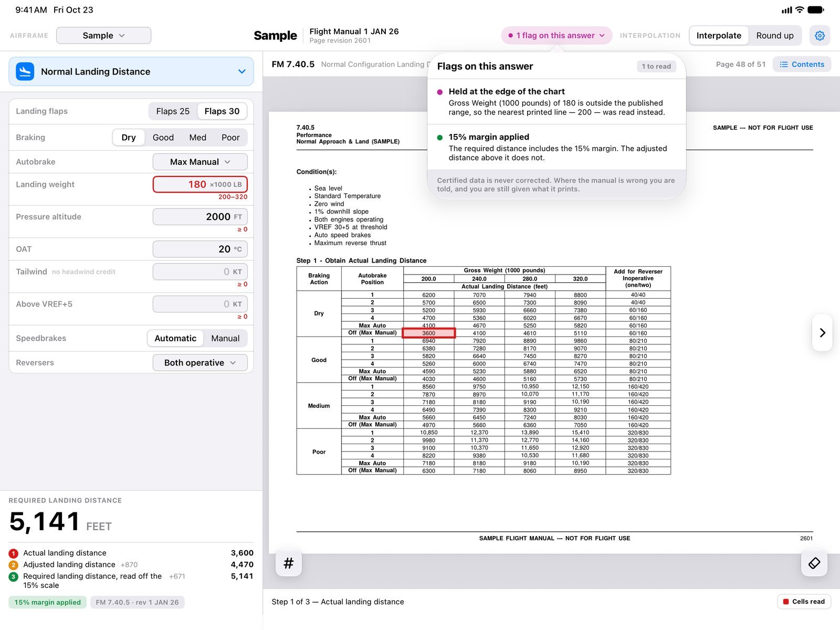Edit the OAT temperature field
Viewport: 840px width, 630px height.
[200, 249]
